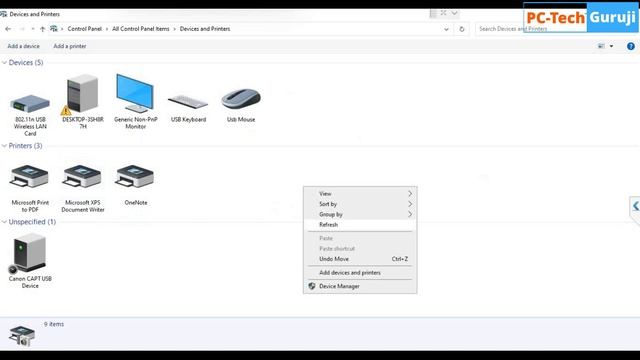Click Control Panel in the breadcrumb
This screenshot has width=640, height=360.
pyautogui.click(x=84, y=29)
